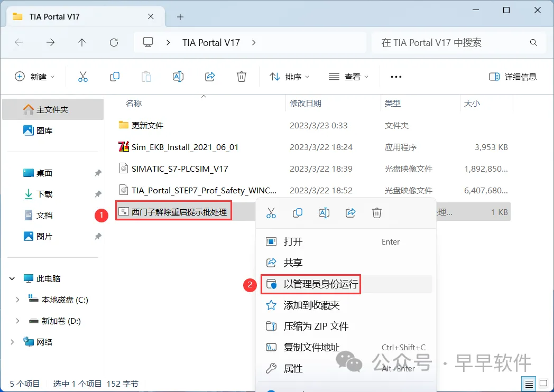Click the Share icon in the main toolbar
The width and height of the screenshot is (554, 392).
click(210, 77)
